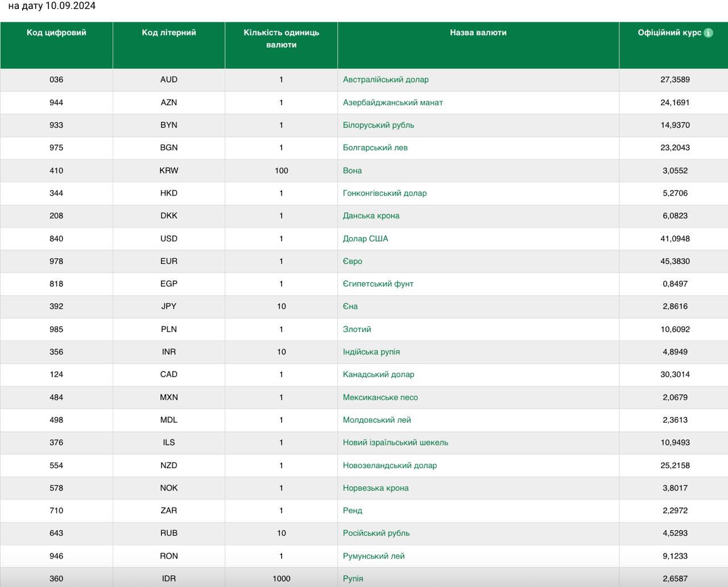Open the Азербайджанський манат currency link

pyautogui.click(x=392, y=102)
